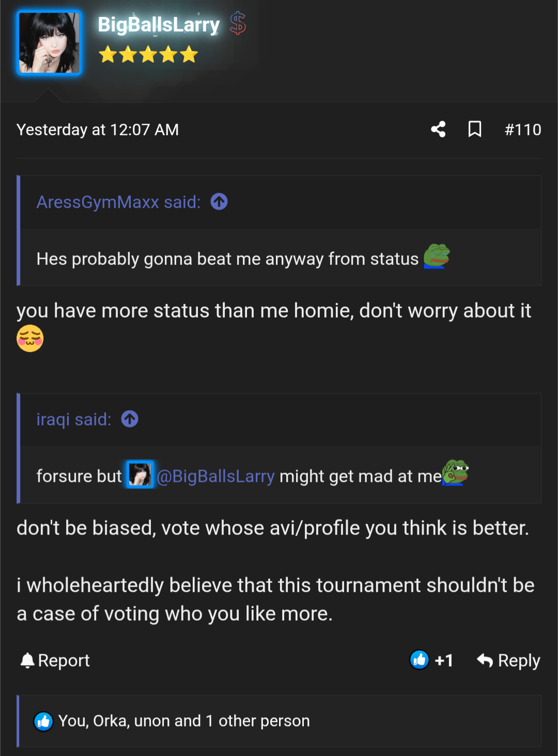This screenshot has width=558, height=756.
Task: View who reacted: You, Orka, unon list
Action: pos(183,721)
